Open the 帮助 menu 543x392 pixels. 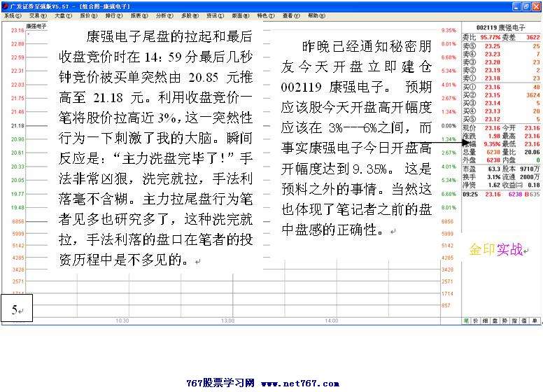316,15
